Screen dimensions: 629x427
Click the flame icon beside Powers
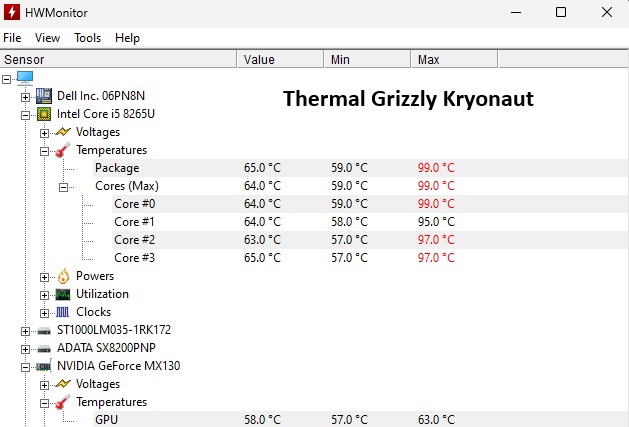pyautogui.click(x=62, y=276)
